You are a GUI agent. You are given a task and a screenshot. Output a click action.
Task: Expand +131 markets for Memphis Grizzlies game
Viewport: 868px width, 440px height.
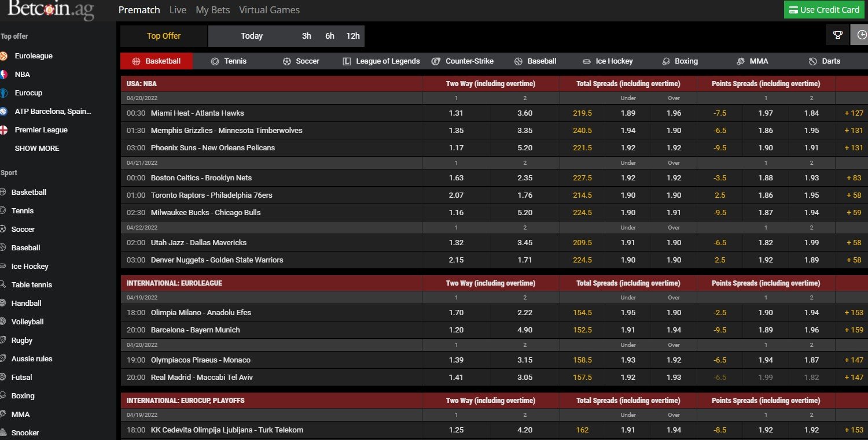854,131
